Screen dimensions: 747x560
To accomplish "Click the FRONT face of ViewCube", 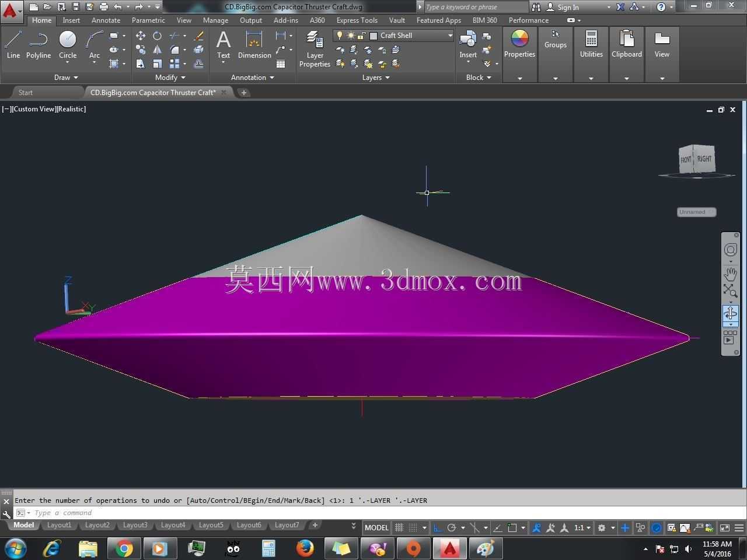I will (686, 160).
